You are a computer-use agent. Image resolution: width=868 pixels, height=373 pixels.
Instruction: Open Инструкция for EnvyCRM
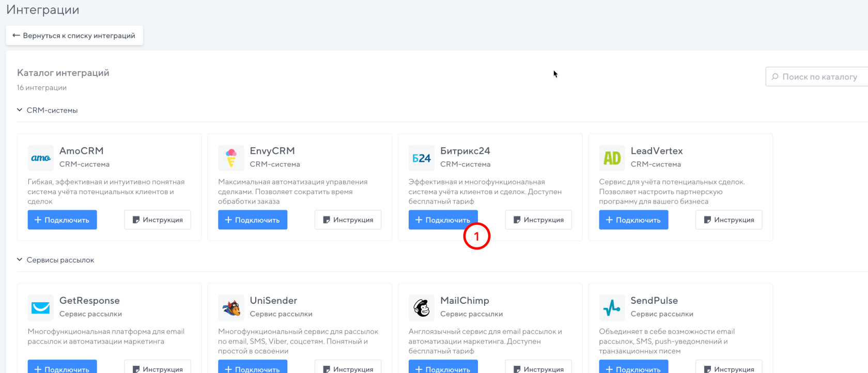click(x=348, y=220)
